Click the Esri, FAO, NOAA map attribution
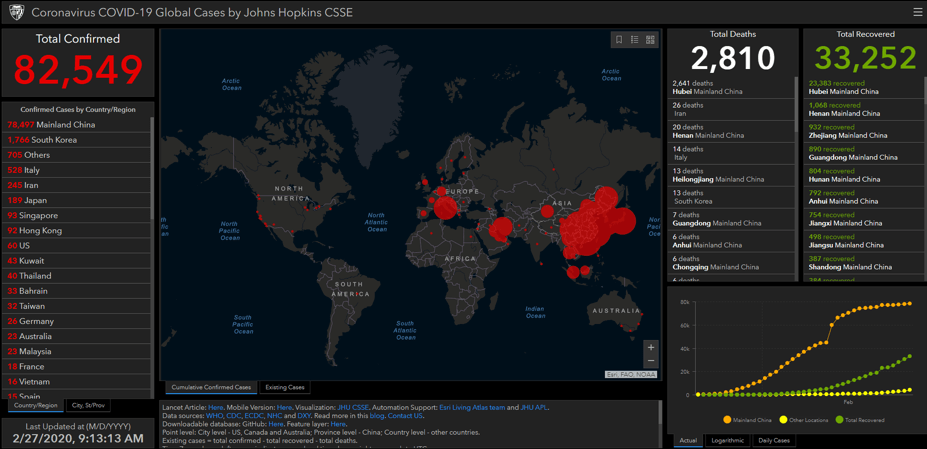Image resolution: width=927 pixels, height=449 pixels. [x=631, y=374]
